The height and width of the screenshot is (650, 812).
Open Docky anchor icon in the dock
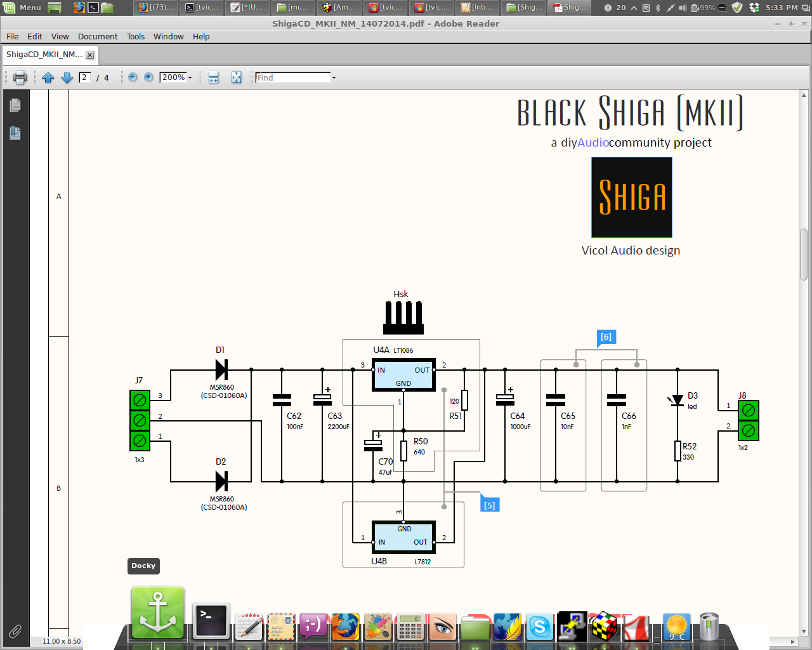click(x=157, y=613)
